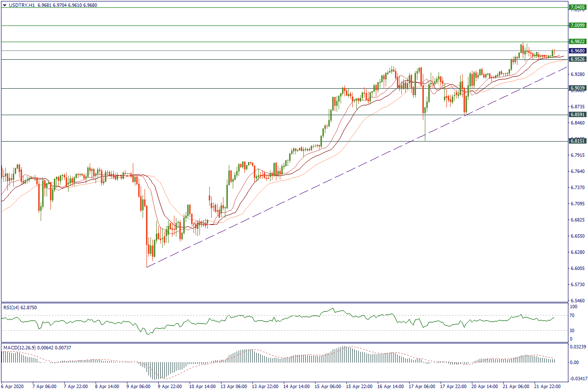The height and width of the screenshot is (392, 588).
Task: Click the green 7.0099 price label
Action: [577, 25]
